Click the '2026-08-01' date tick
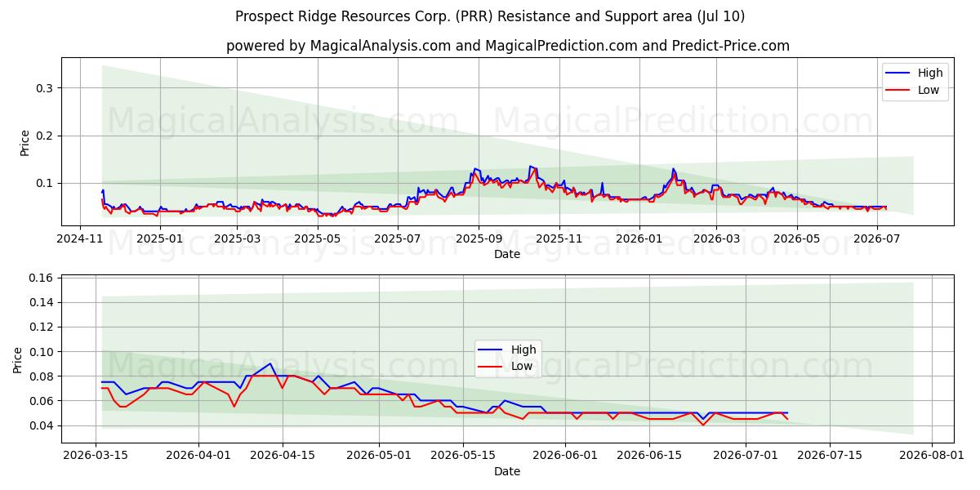Viewport: 980px width, 490px height. click(932, 455)
